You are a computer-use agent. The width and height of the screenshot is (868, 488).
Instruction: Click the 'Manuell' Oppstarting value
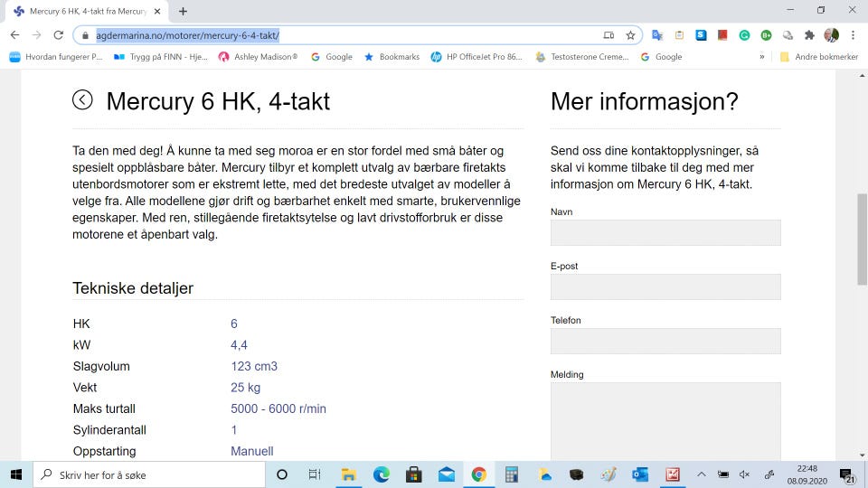[x=252, y=451]
